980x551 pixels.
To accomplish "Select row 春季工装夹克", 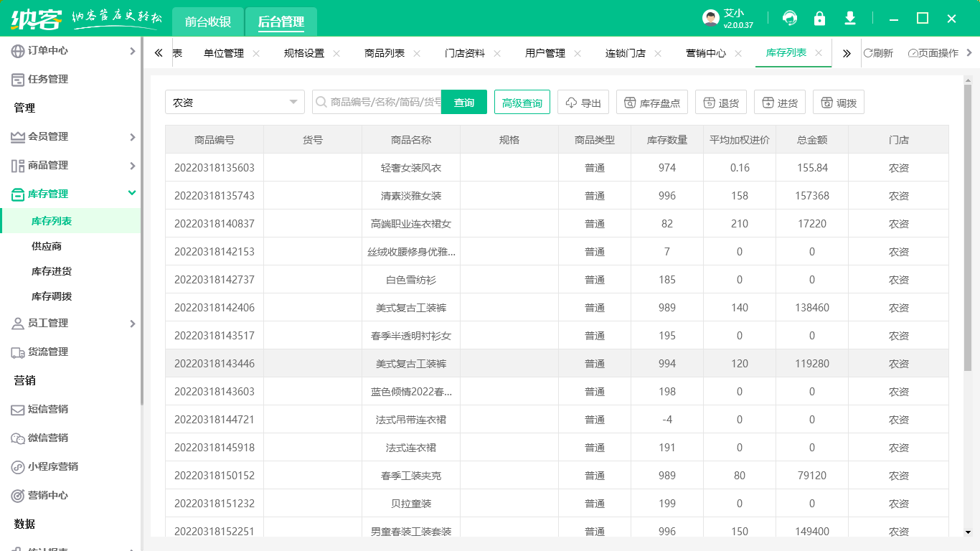I will (x=557, y=475).
